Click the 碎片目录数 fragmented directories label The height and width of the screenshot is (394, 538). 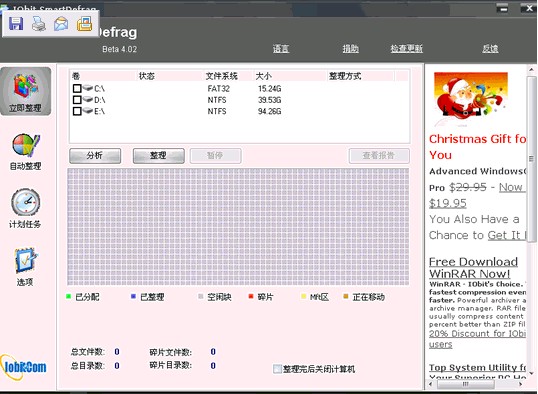pyautogui.click(x=171, y=366)
